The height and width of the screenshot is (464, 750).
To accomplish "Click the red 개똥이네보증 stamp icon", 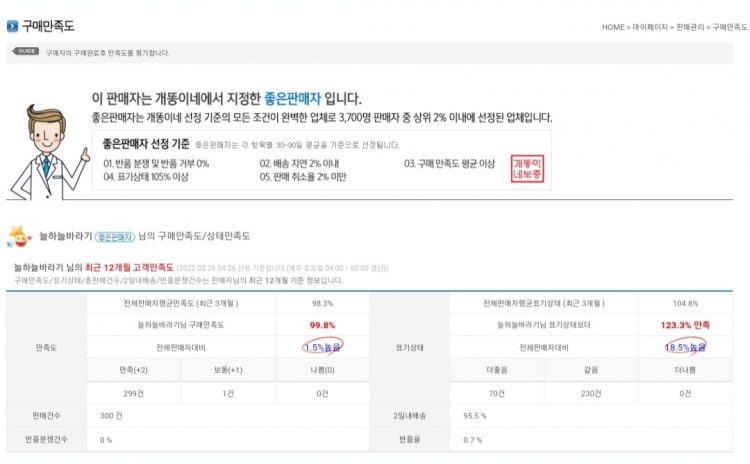I will coord(526,168).
